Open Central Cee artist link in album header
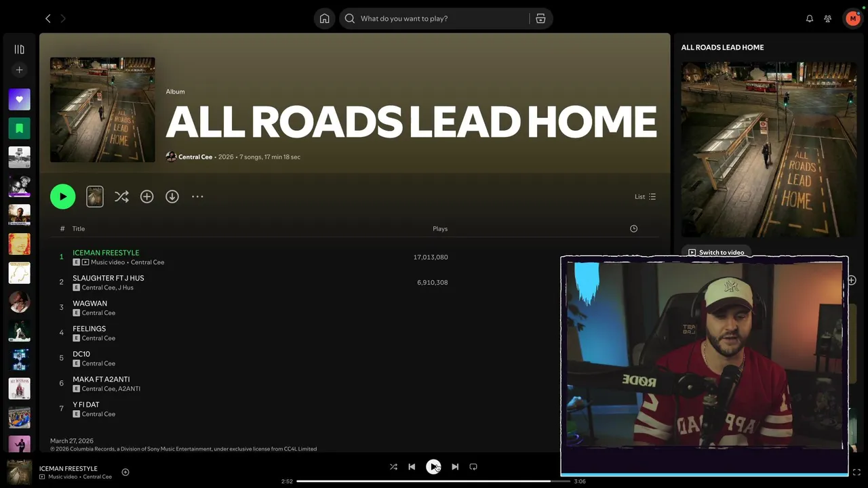Image resolution: width=868 pixels, height=488 pixels. 195,157
